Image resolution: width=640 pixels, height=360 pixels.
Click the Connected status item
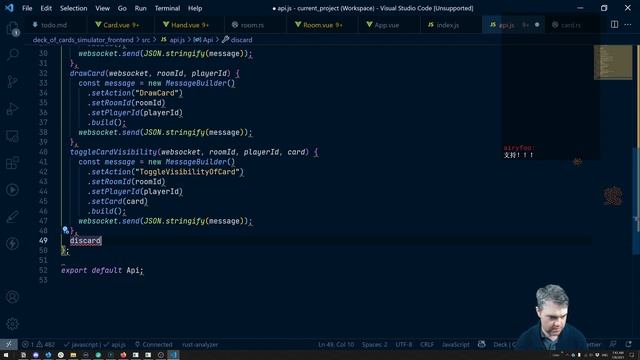click(153, 344)
